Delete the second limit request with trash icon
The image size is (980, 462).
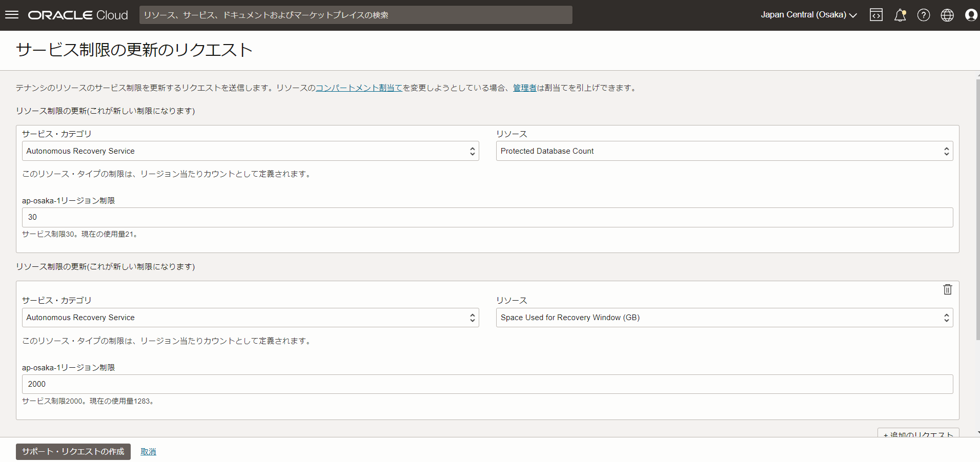point(947,289)
